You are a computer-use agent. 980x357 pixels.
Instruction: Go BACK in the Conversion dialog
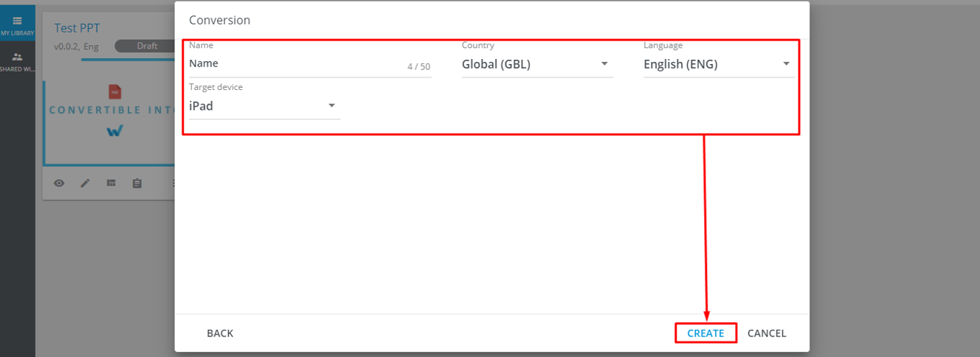[x=220, y=333]
